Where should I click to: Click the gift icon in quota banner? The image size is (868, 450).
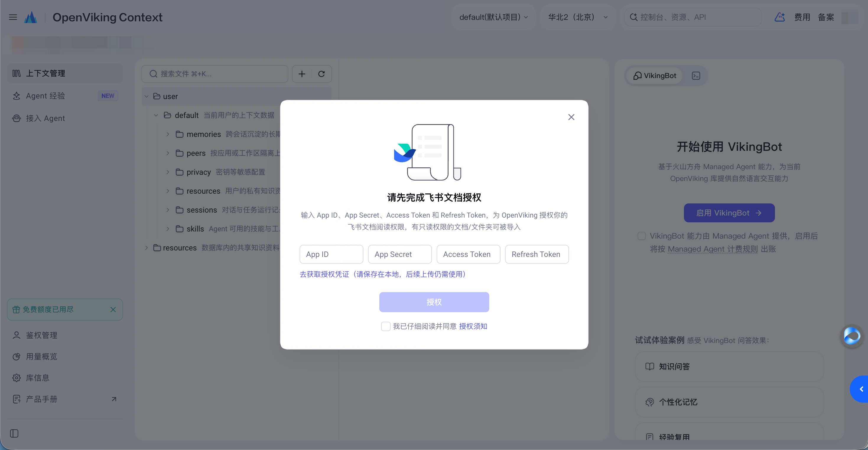pos(16,309)
